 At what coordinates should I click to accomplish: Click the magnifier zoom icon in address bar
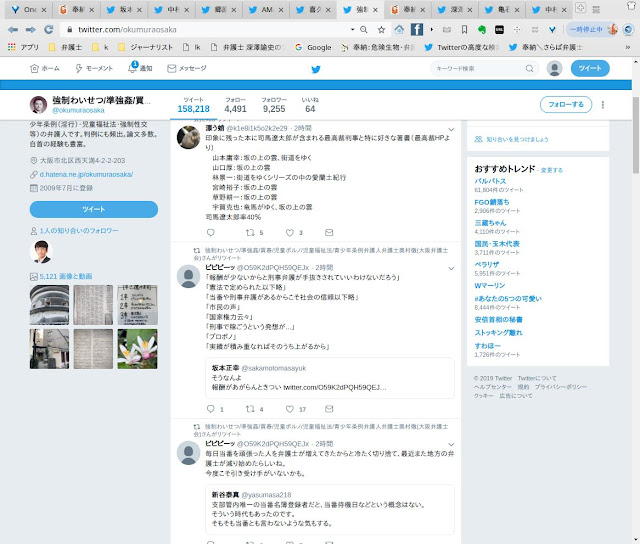pyautogui.click(x=364, y=29)
